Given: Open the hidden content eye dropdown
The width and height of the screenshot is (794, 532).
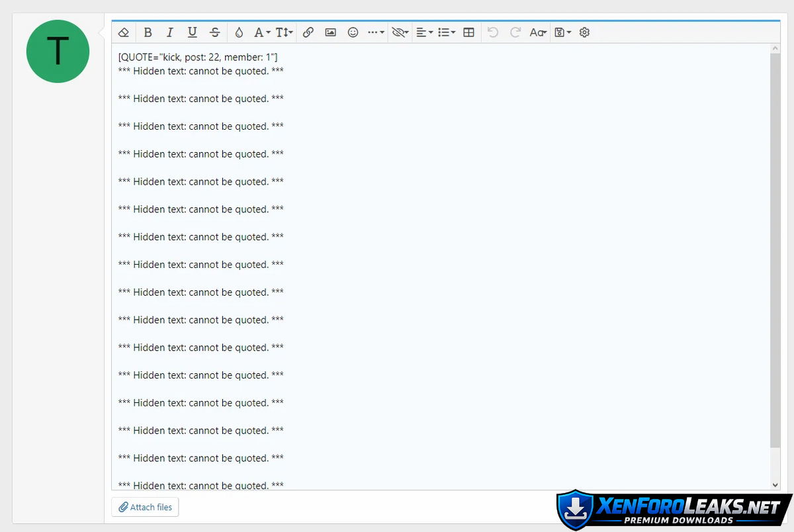Looking at the screenshot, I should [400, 32].
